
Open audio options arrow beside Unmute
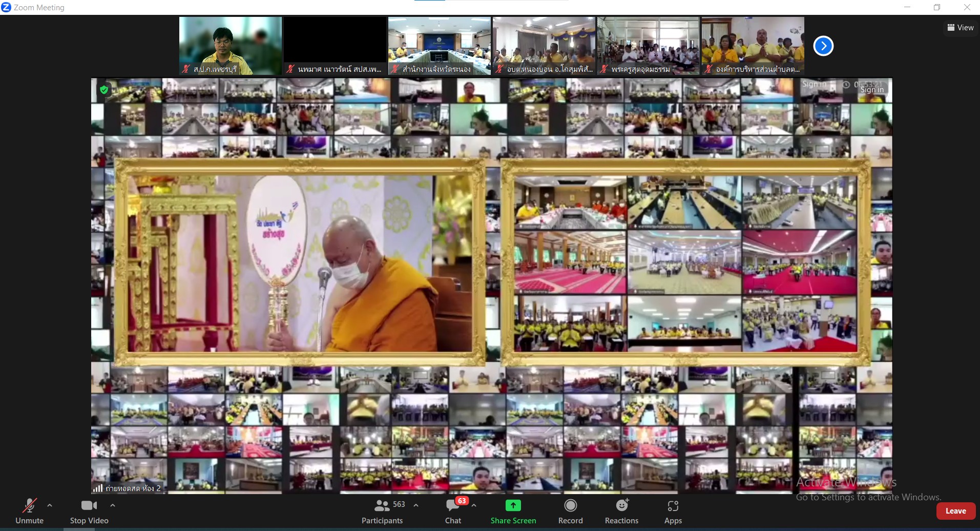50,505
